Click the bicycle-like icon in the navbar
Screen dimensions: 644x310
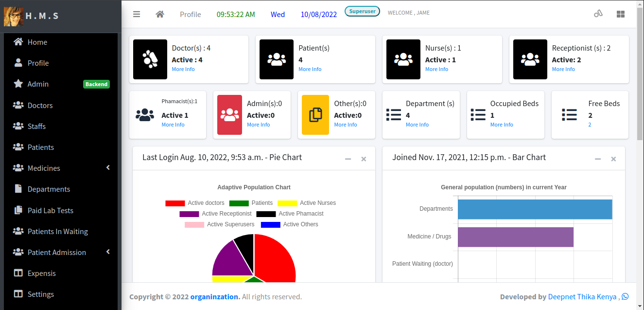(x=598, y=14)
